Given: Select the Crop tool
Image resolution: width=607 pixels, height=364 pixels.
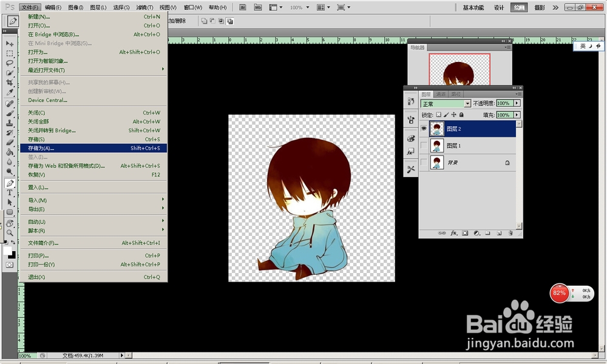Looking at the screenshot, I should [x=10, y=83].
